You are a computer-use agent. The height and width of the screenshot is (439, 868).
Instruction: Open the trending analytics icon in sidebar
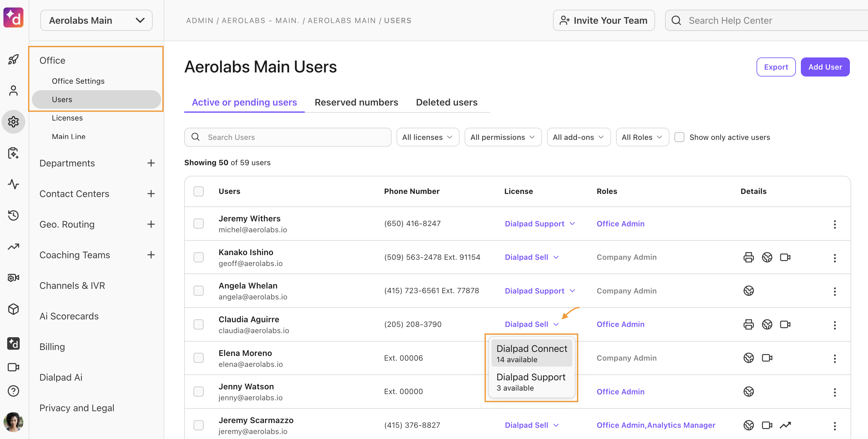pyautogui.click(x=13, y=247)
